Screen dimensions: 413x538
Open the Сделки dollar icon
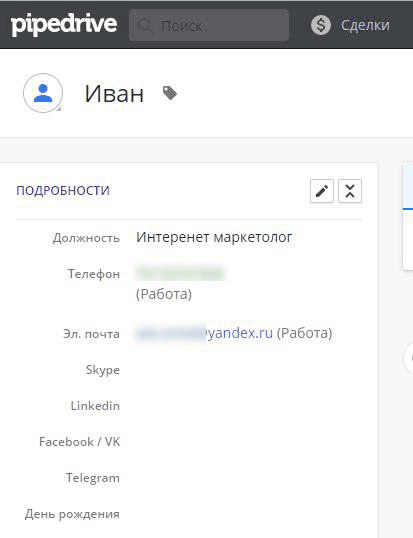click(321, 25)
